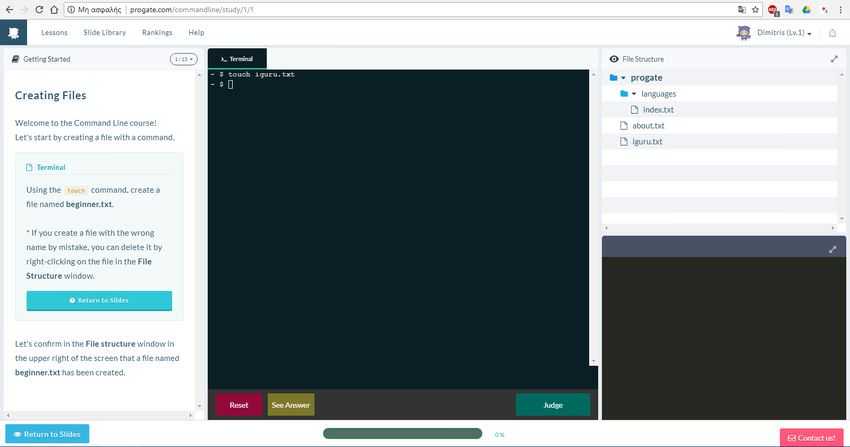Open the Lessons menu

coord(54,33)
